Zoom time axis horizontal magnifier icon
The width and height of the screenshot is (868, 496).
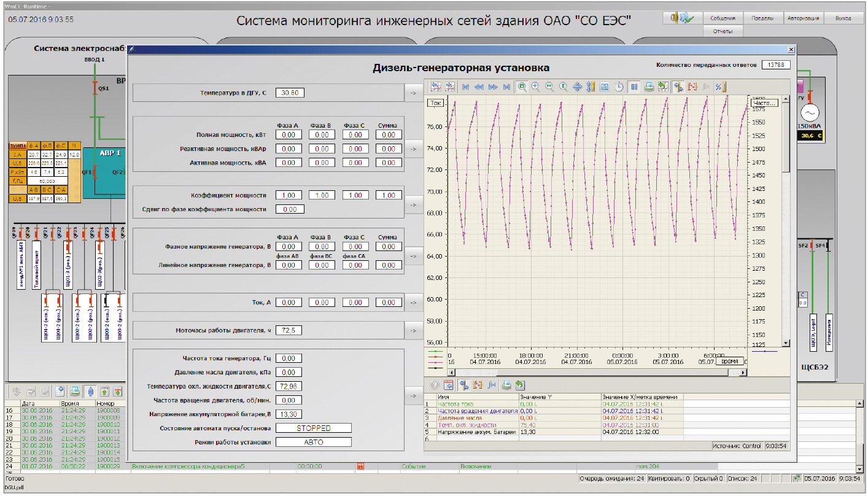click(549, 87)
